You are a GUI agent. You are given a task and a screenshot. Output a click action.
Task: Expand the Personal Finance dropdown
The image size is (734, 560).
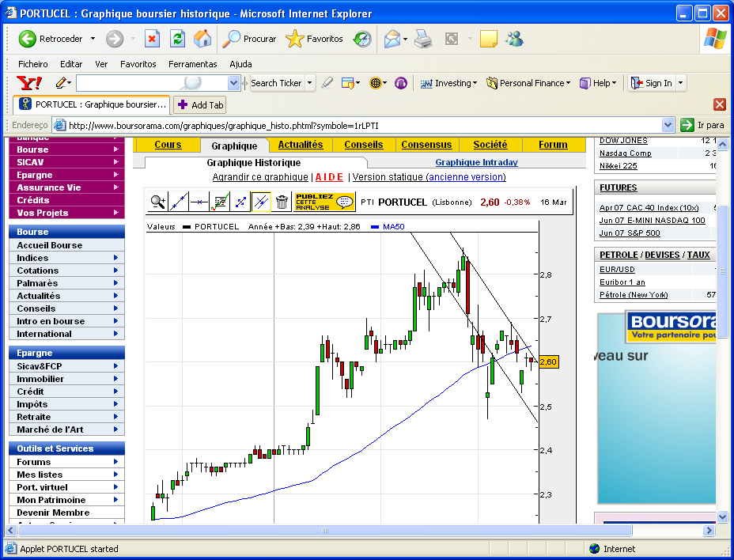coord(528,83)
